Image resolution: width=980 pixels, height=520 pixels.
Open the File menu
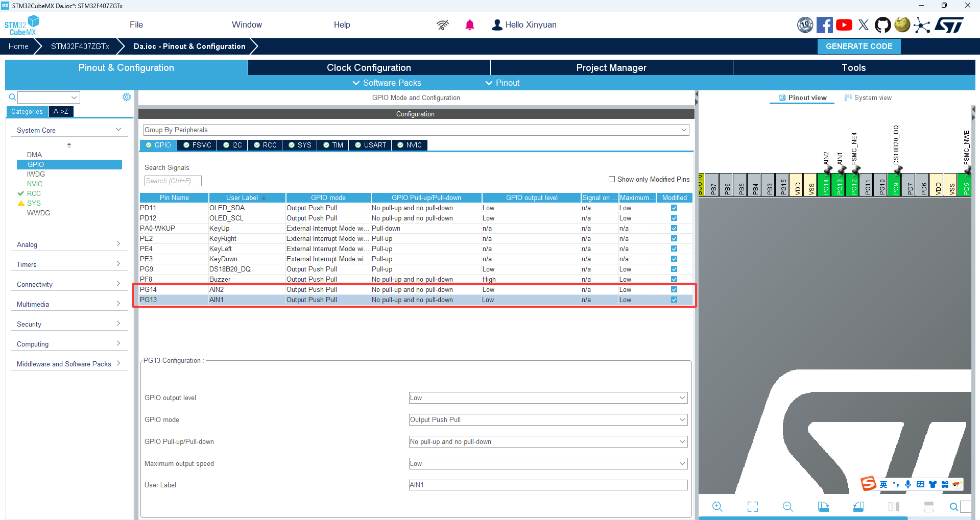tap(136, 25)
